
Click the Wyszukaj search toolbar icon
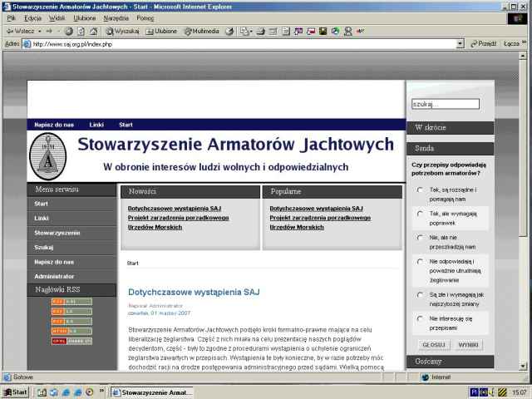(x=121, y=31)
